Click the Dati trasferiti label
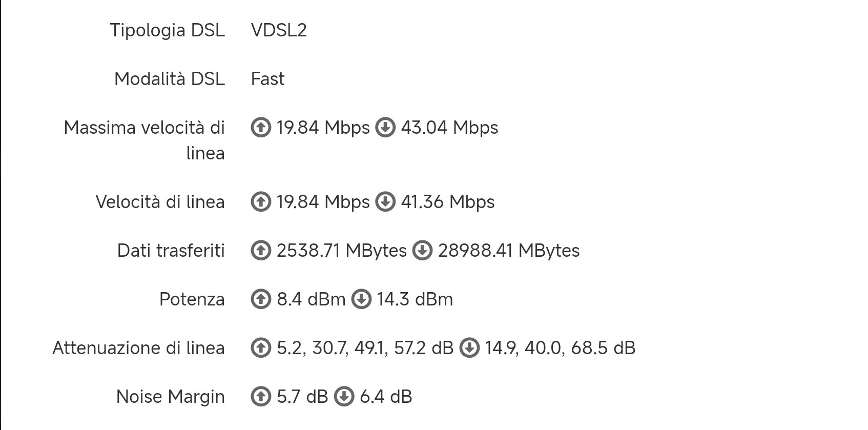Viewport: 868px width, 430px height. pos(171,251)
